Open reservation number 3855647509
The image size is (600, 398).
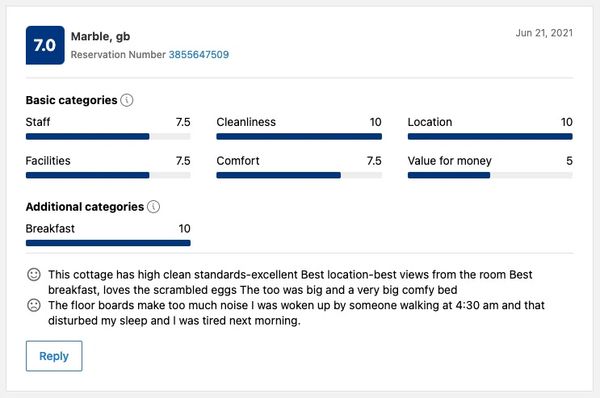(x=199, y=55)
